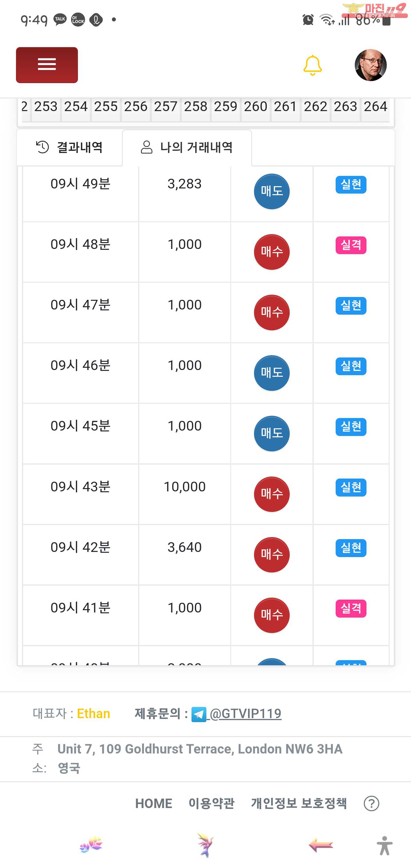This screenshot has width=411, height=868.
Task: Open the @GTVIP119 Telegram link
Action: (x=245, y=714)
